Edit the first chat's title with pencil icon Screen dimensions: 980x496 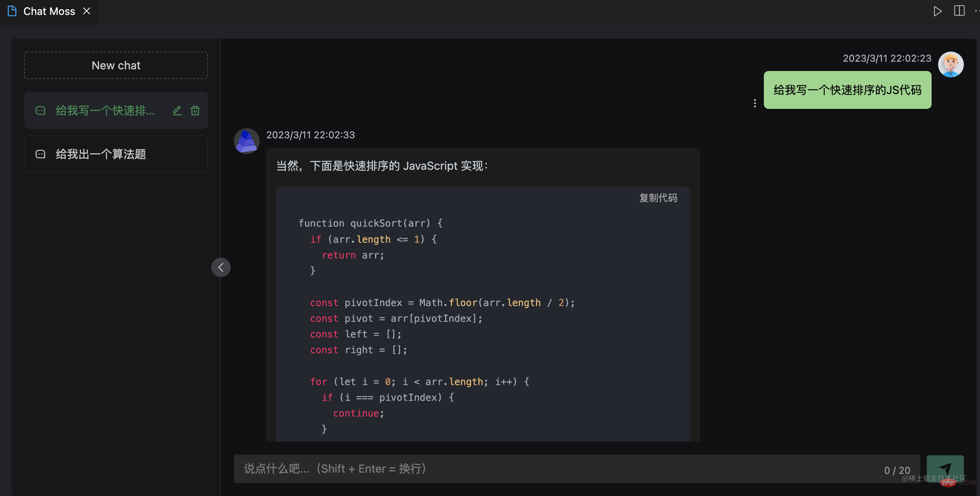177,110
